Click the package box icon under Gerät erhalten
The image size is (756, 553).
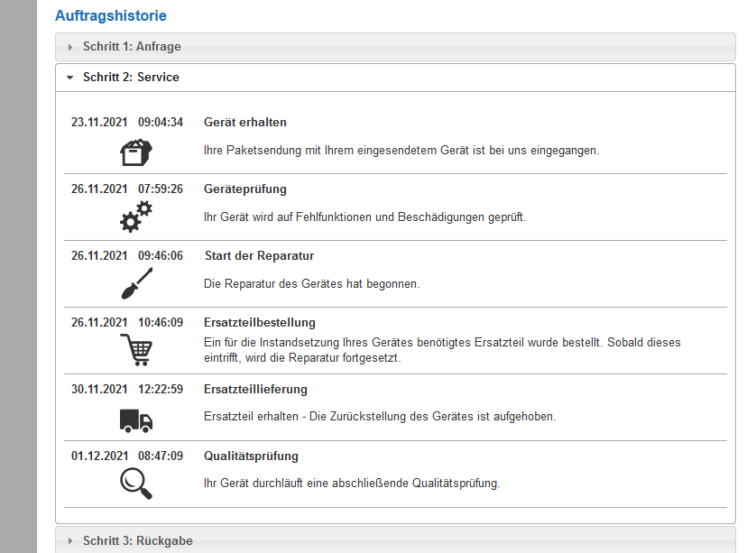point(136,152)
